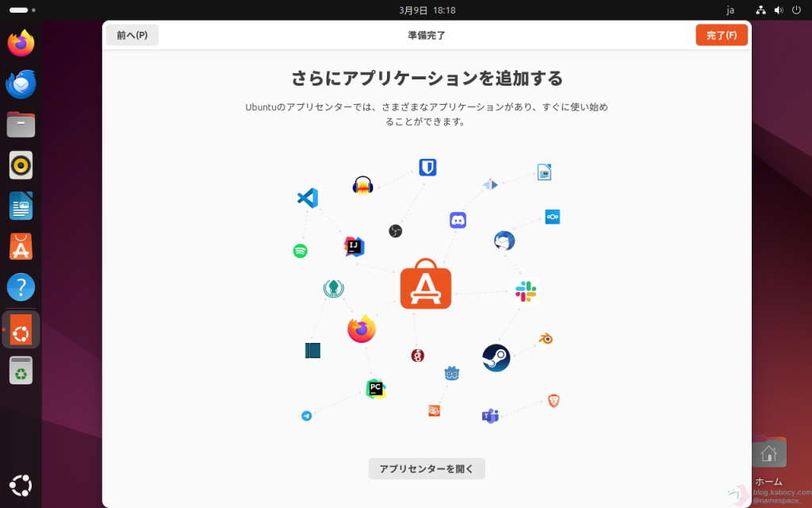
Task: Click the network icon in the top bar
Action: (x=761, y=10)
